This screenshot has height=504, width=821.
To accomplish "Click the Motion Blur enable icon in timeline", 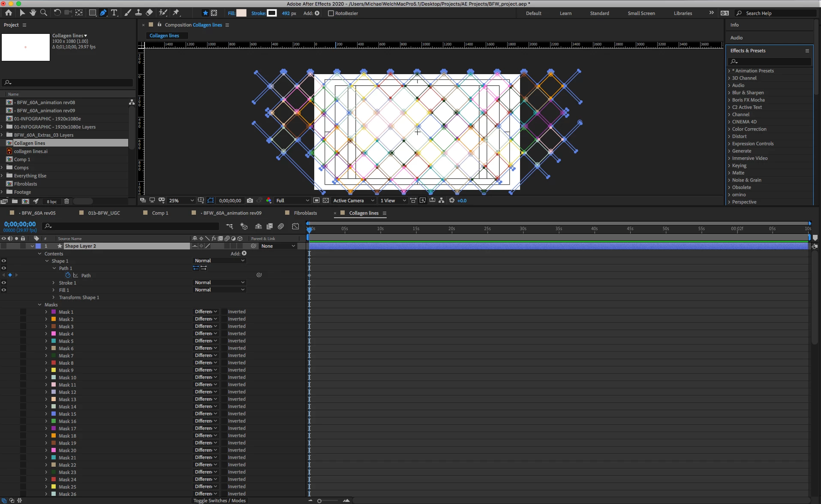I will 281,226.
